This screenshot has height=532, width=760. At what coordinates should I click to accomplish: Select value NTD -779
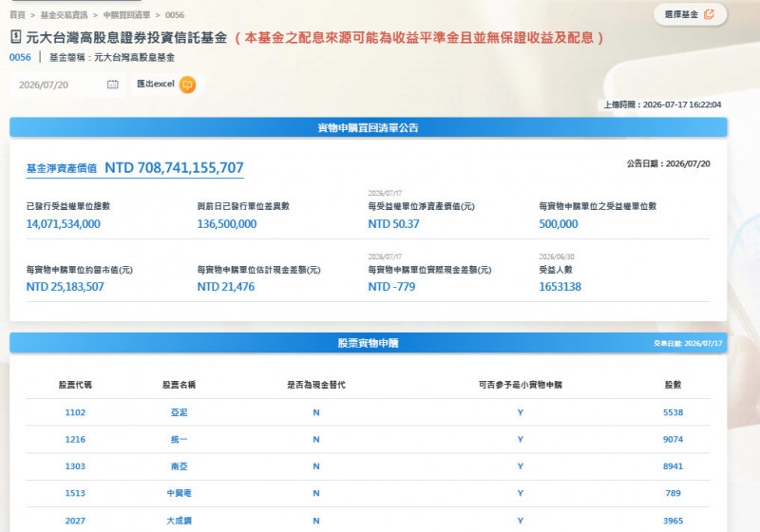tap(391, 286)
